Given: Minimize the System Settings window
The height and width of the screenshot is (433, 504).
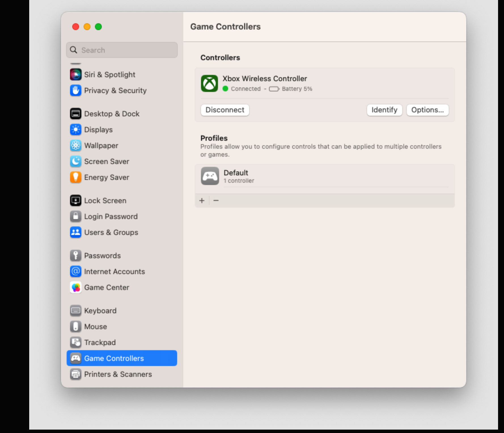Looking at the screenshot, I should 87,27.
